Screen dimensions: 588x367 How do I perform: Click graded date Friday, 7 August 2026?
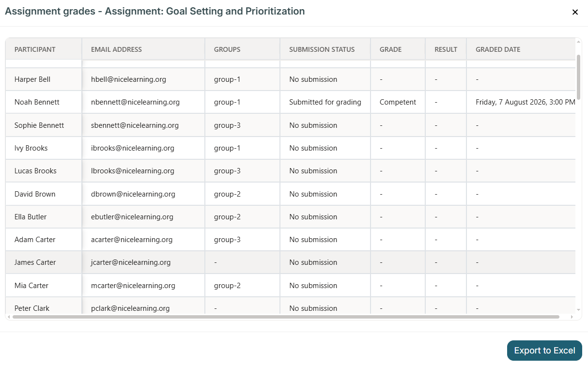tap(526, 102)
